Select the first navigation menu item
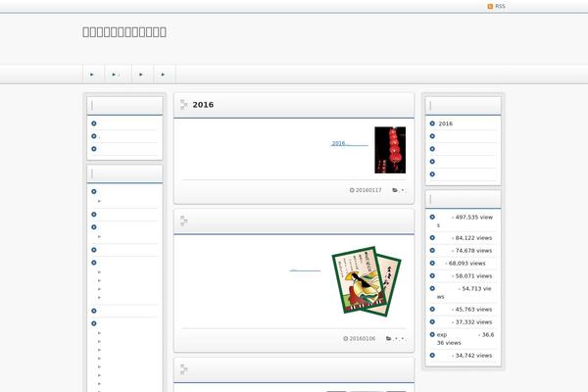This screenshot has height=392, width=588. [92, 74]
